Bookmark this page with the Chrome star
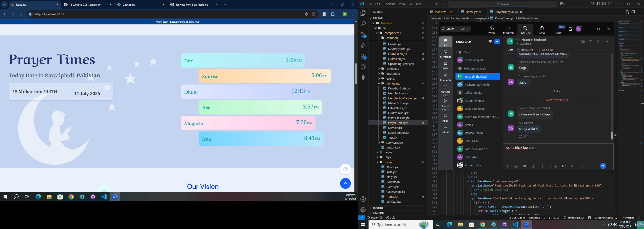Screen dimensions: 644x229 pos(314,14)
